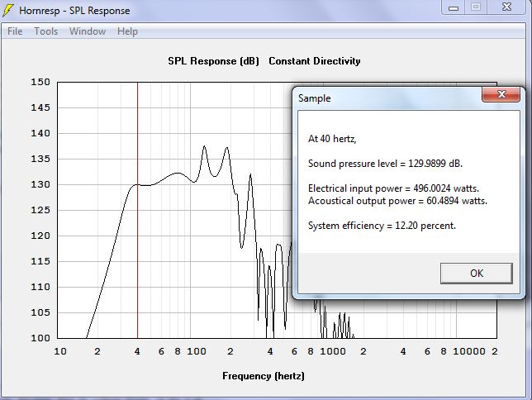
Task: Click the "Constant Directivity" title text
Action: click(315, 61)
